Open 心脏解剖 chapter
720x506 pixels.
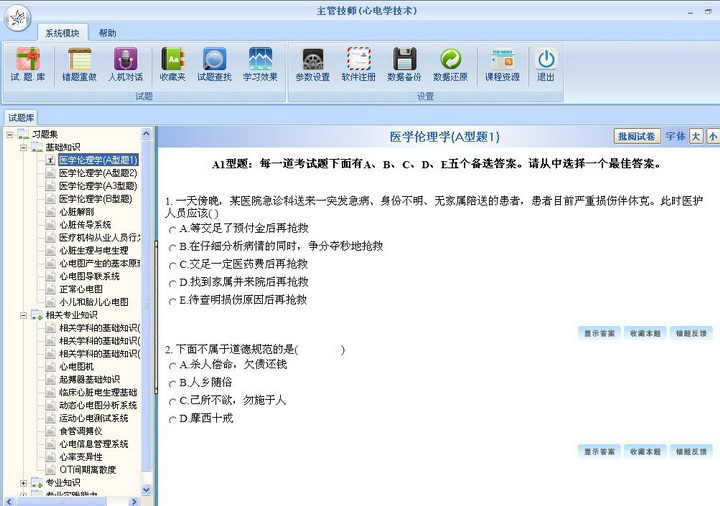[x=77, y=212]
